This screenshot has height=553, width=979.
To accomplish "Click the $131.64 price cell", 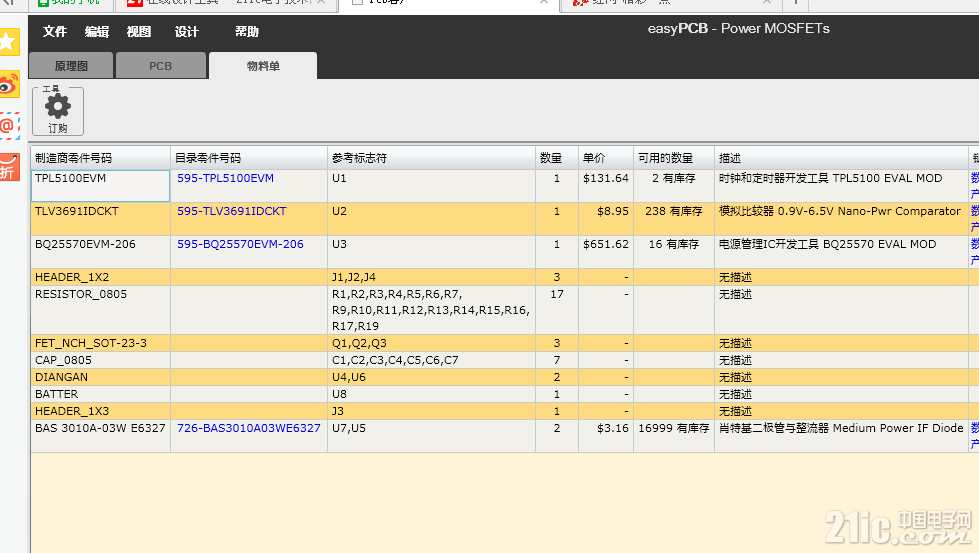I will 606,186.
